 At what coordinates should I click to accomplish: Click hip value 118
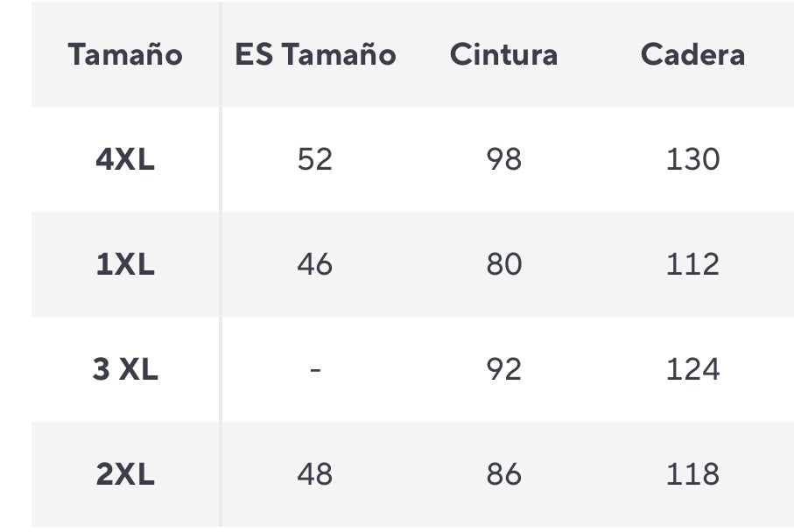(692, 474)
